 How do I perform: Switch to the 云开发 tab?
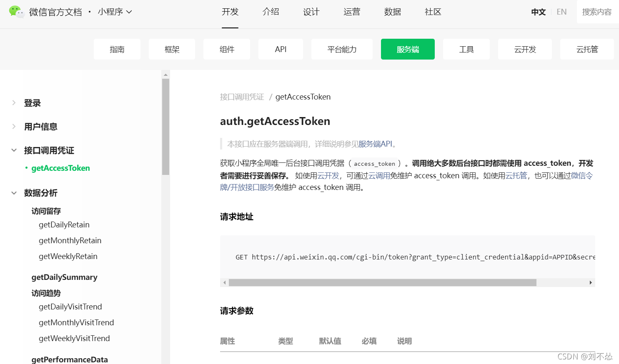525,49
